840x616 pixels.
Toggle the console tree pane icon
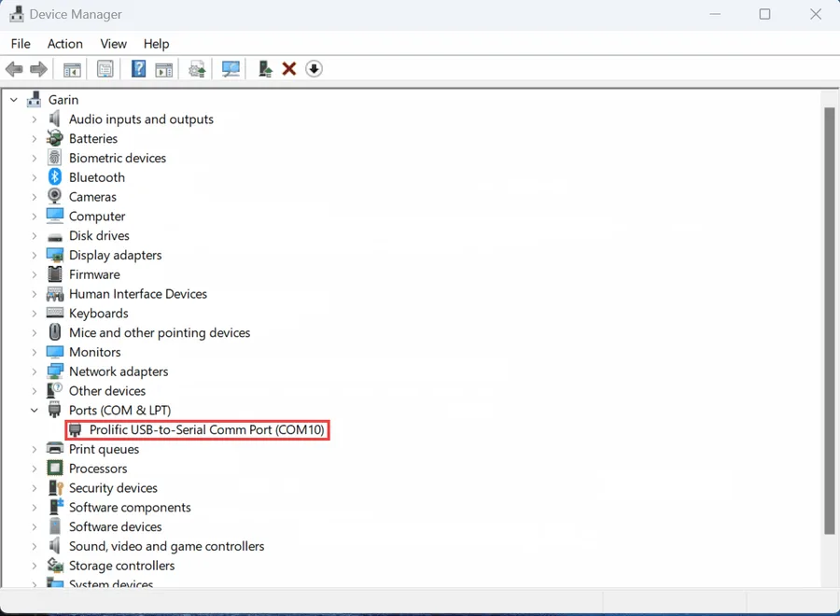click(x=72, y=70)
